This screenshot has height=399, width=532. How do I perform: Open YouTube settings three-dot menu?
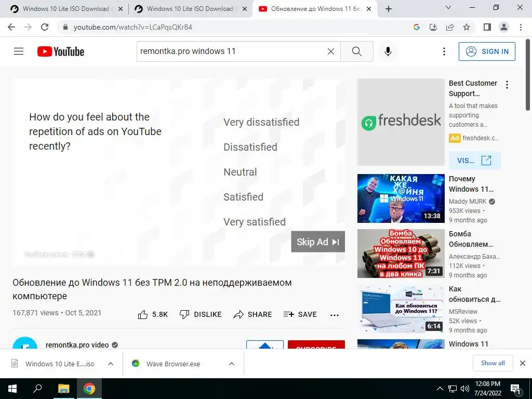[444, 51]
